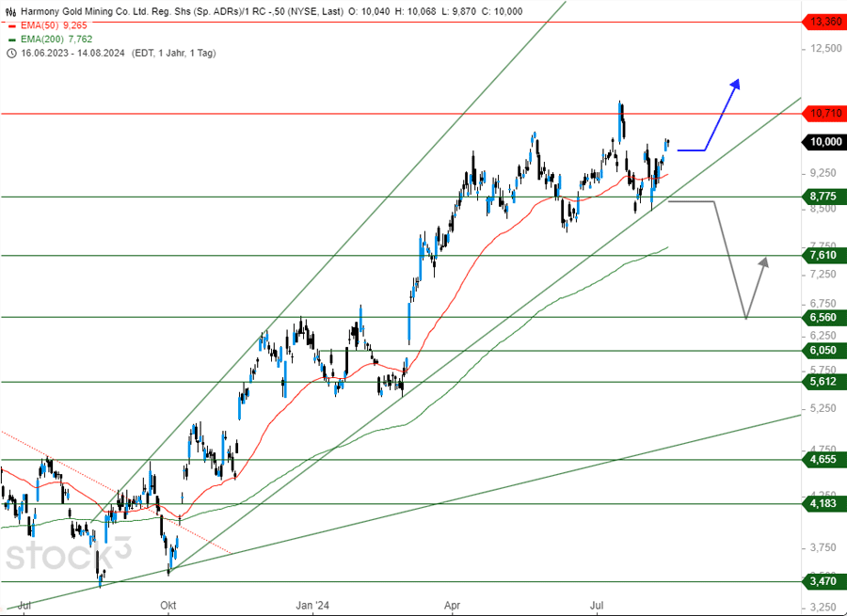The height and width of the screenshot is (616, 847).
Task: Click the 3,250 price axis label
Action: pos(825,606)
